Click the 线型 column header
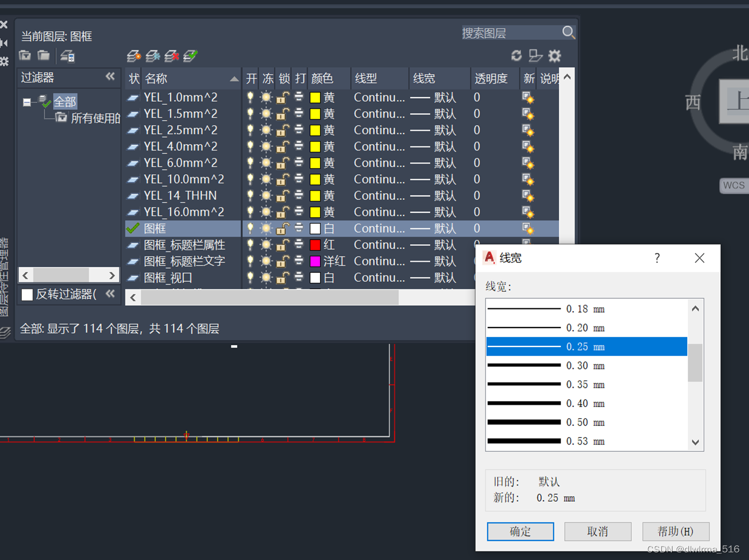 tap(380, 78)
